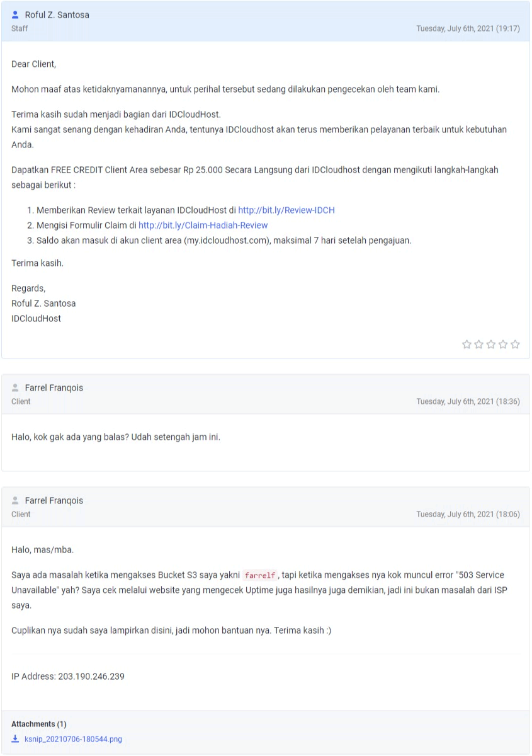Click the staff user avatar icon beside Roful Z. Santosa
The width and height of the screenshot is (532, 756).
[x=16, y=15]
